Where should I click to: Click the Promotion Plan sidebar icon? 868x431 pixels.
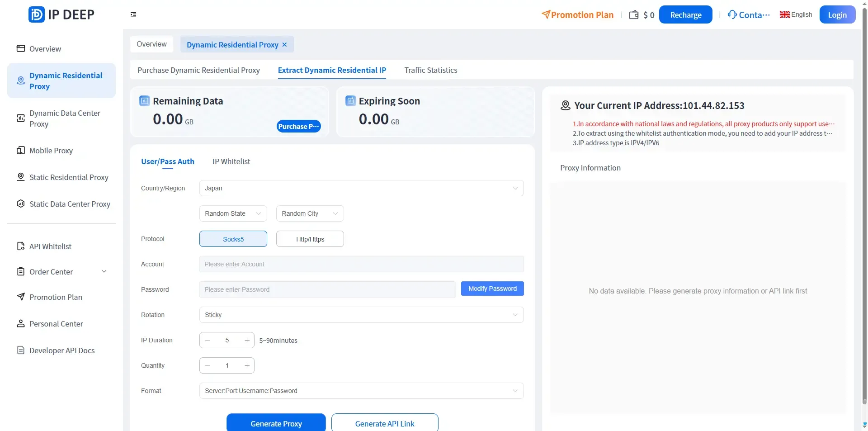point(21,297)
